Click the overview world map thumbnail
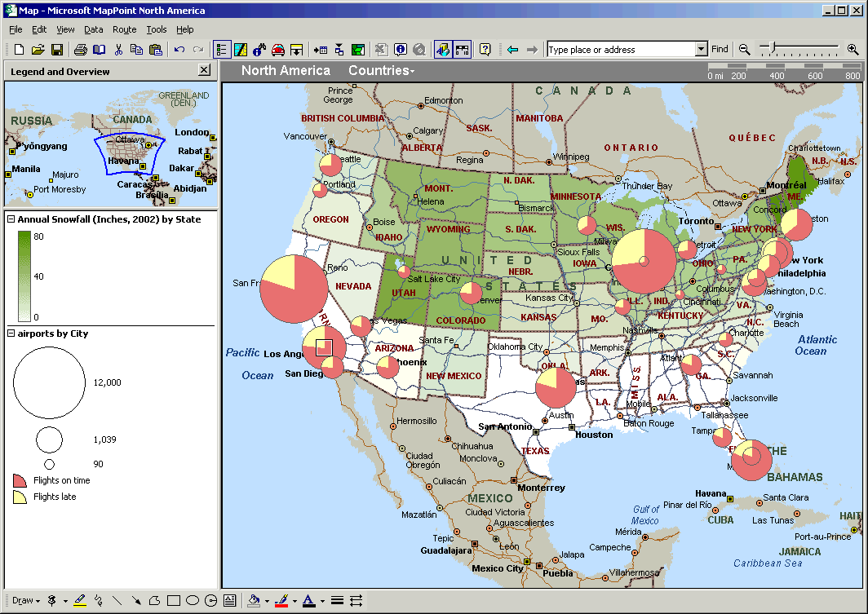 click(x=111, y=144)
